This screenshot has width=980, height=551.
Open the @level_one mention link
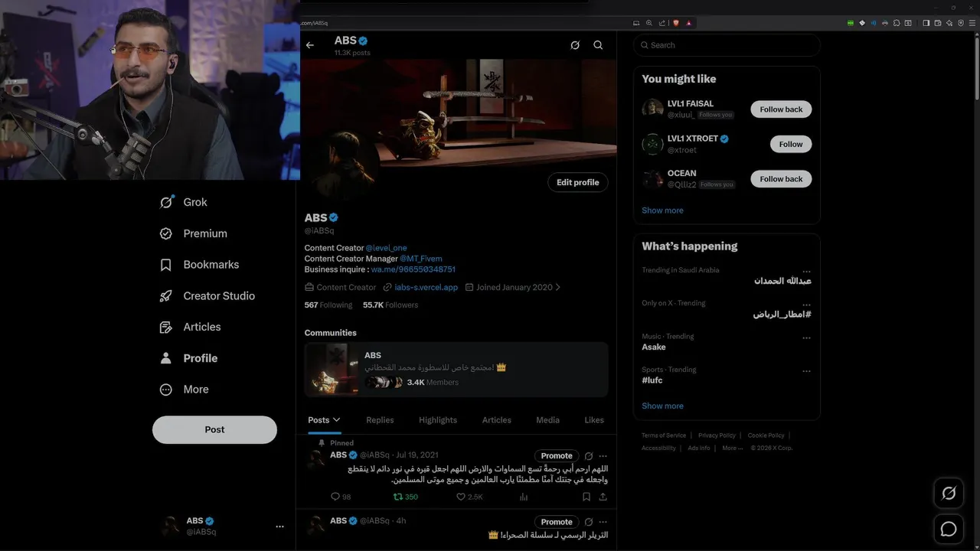(x=386, y=248)
